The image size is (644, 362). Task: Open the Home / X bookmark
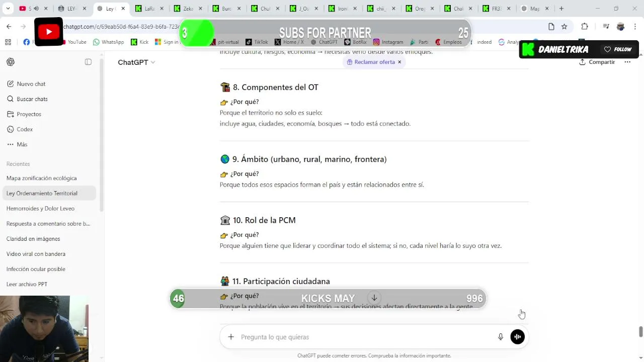point(289,42)
